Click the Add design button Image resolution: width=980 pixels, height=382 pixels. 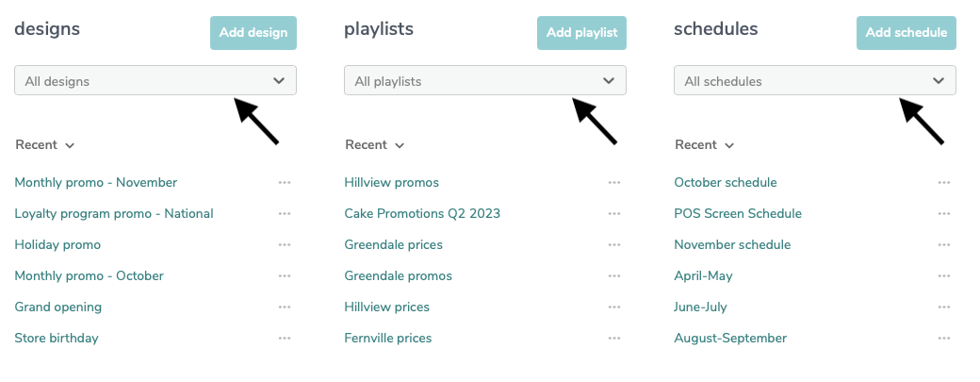(x=253, y=32)
